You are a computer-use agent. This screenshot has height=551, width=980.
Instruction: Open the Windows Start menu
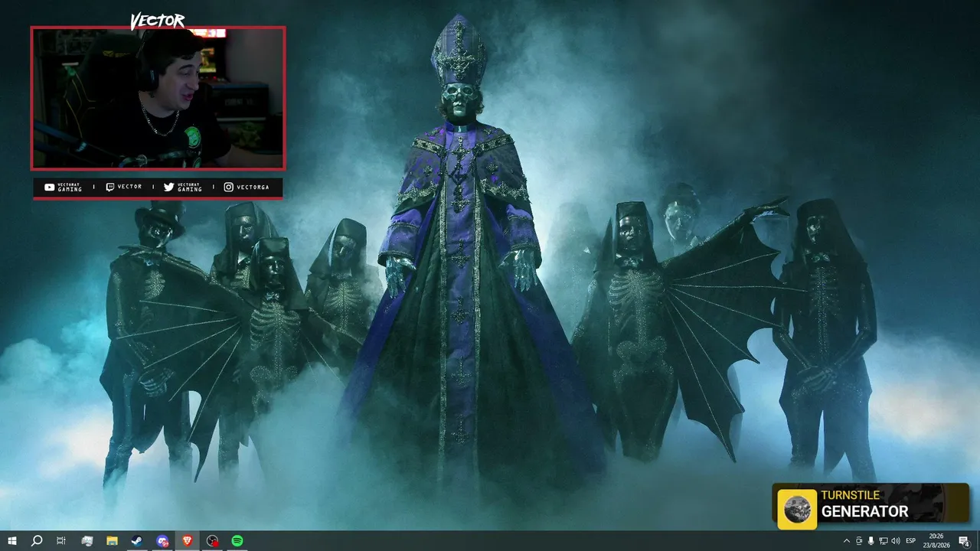[x=12, y=541]
